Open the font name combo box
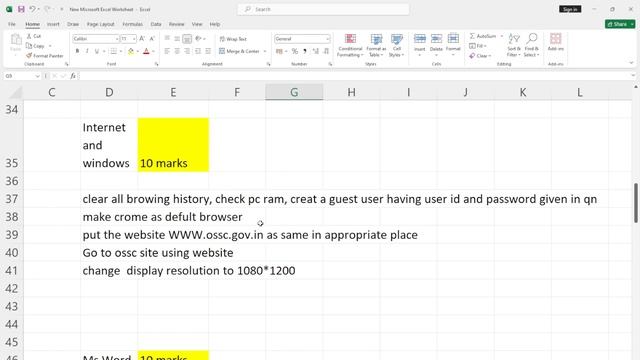This screenshot has width=640, height=360. pos(96,39)
